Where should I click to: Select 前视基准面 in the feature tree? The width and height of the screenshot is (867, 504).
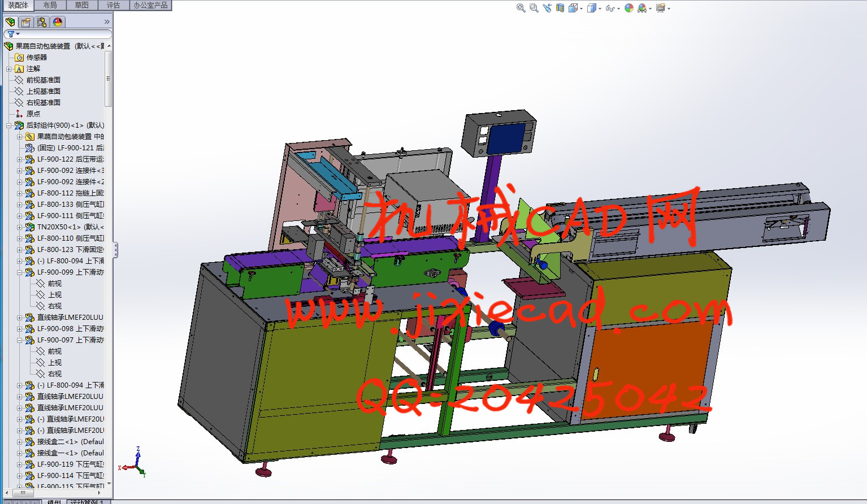43,80
